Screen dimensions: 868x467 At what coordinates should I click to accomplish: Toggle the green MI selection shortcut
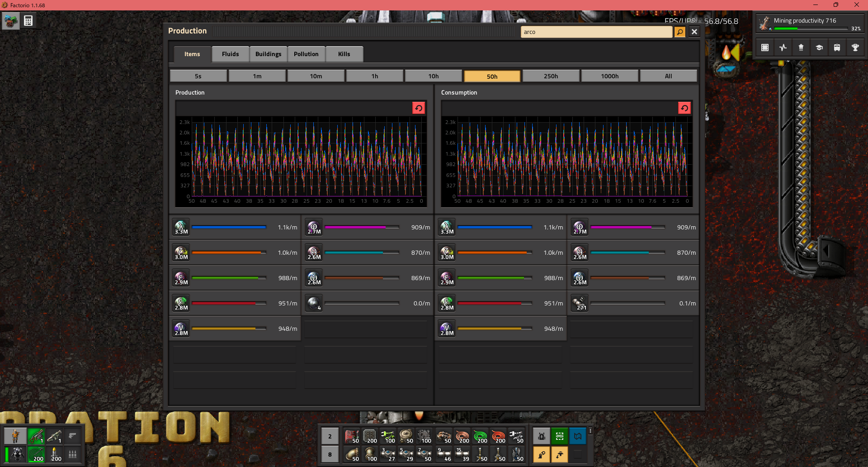click(560, 436)
